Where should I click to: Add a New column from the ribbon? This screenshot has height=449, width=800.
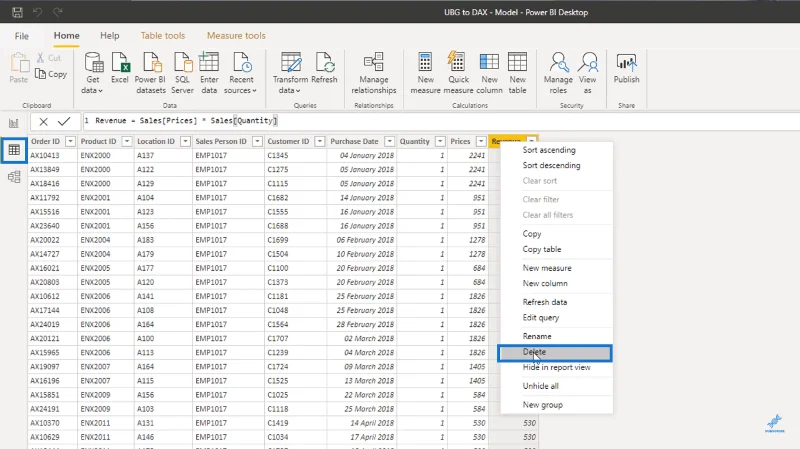tap(489, 73)
